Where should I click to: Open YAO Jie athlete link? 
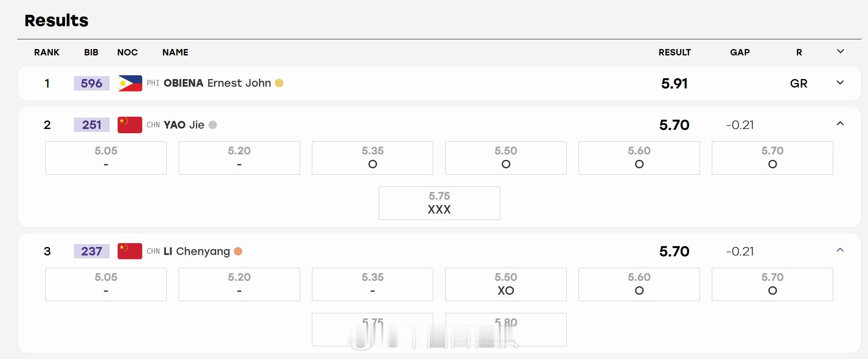(184, 125)
